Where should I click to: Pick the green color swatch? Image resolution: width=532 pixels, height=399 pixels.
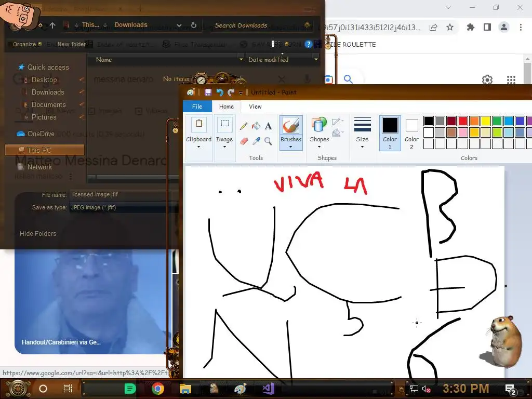pyautogui.click(x=497, y=121)
